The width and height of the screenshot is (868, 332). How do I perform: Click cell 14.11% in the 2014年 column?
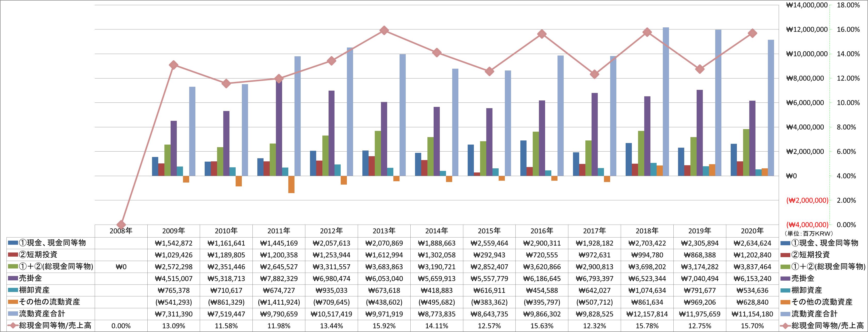437,326
